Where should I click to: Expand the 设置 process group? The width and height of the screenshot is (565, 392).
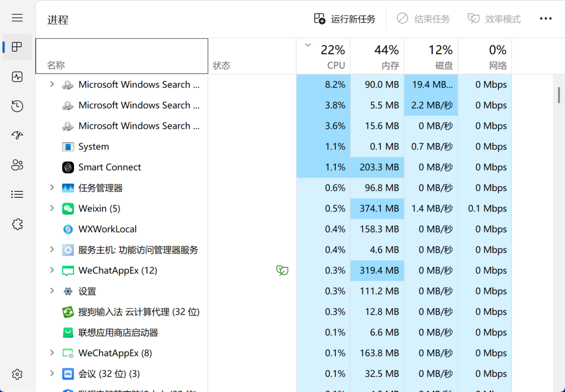point(52,291)
